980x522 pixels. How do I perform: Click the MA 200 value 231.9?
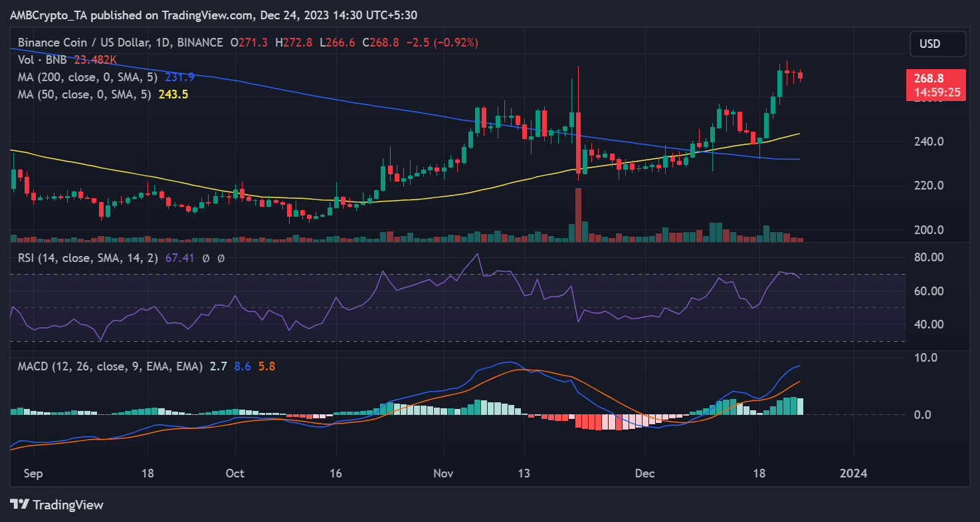coord(180,77)
